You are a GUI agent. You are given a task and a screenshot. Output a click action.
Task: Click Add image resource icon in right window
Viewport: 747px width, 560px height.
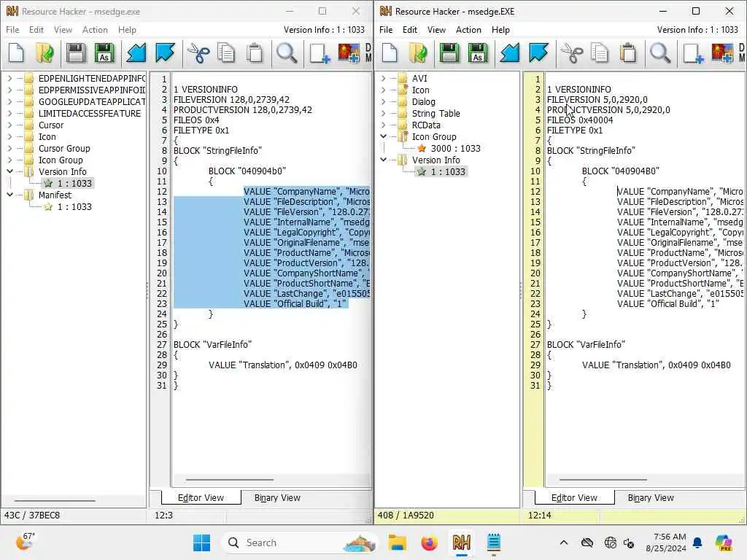click(722, 52)
